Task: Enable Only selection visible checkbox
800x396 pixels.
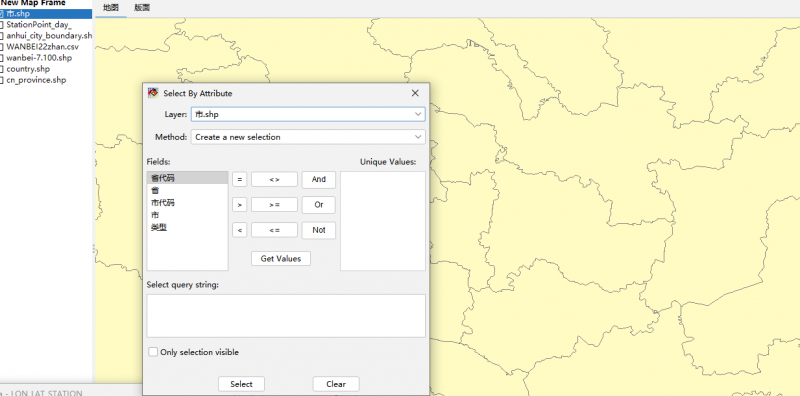Action: pos(153,352)
